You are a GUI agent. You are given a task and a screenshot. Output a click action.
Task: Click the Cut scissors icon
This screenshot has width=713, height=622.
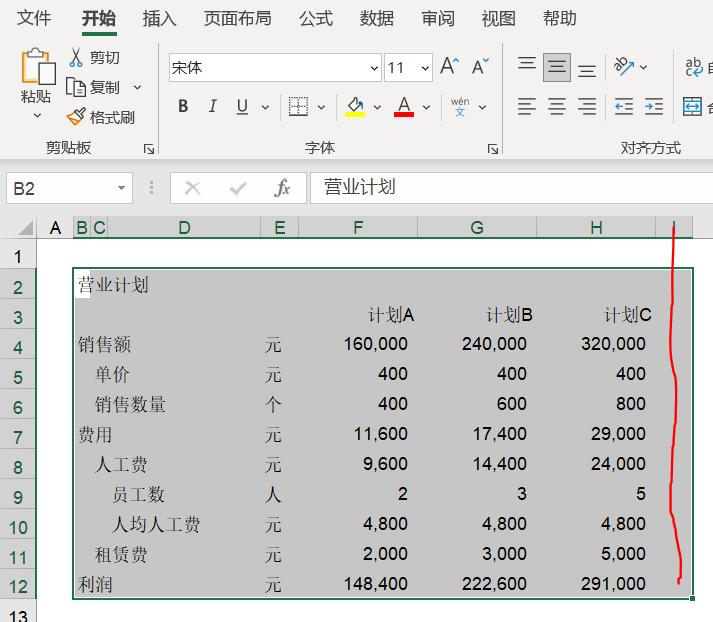pyautogui.click(x=76, y=58)
